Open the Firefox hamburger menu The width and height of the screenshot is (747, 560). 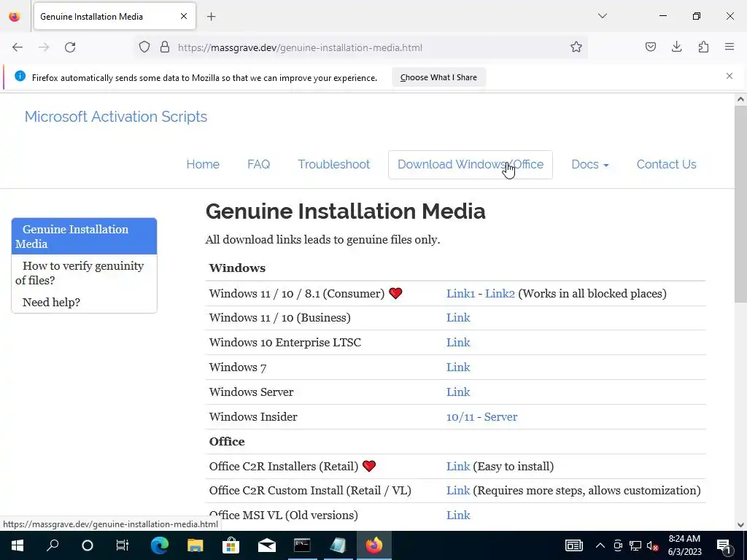[729, 47]
